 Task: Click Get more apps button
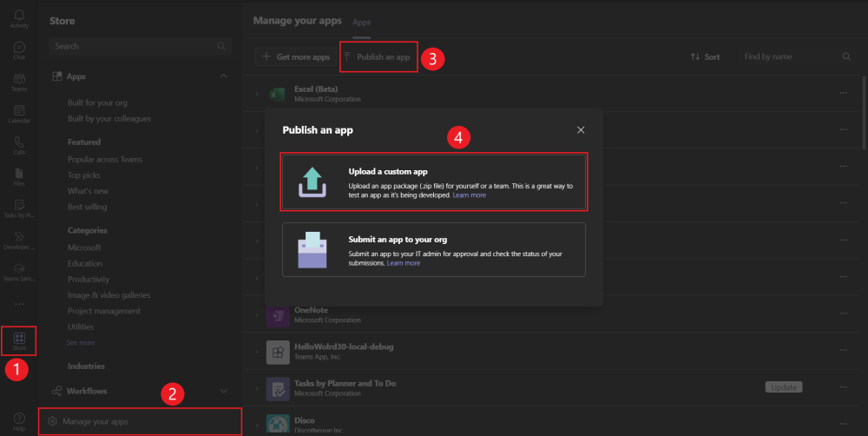coord(296,56)
